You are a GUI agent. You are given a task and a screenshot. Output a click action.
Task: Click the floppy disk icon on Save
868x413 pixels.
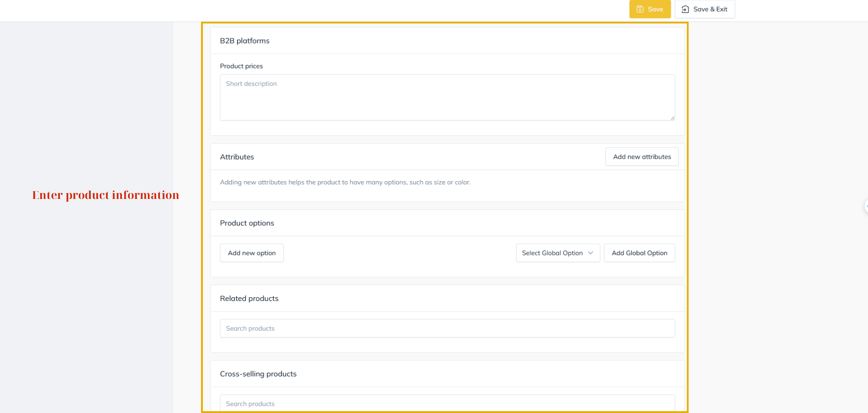[x=640, y=9]
